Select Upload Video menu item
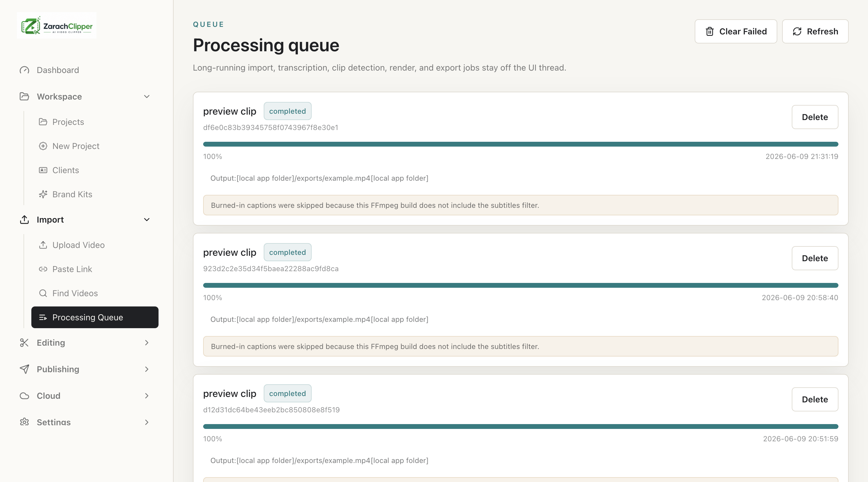Image resolution: width=868 pixels, height=482 pixels. pos(95,245)
